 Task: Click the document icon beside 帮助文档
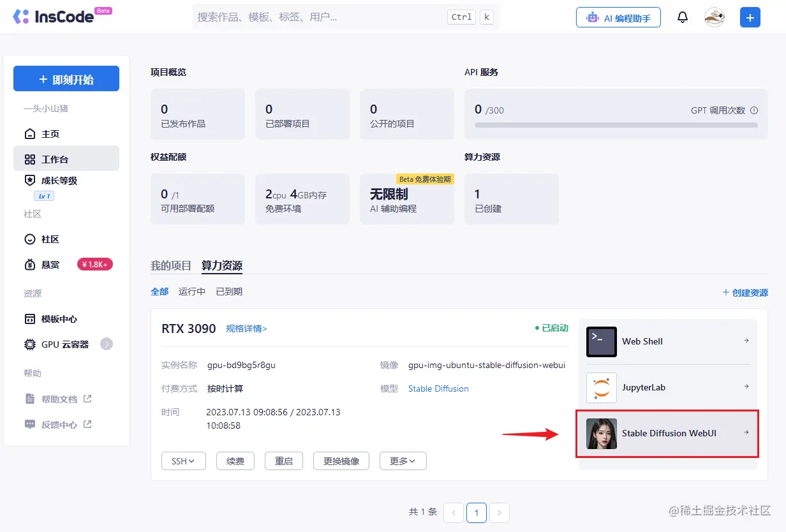[29, 399]
